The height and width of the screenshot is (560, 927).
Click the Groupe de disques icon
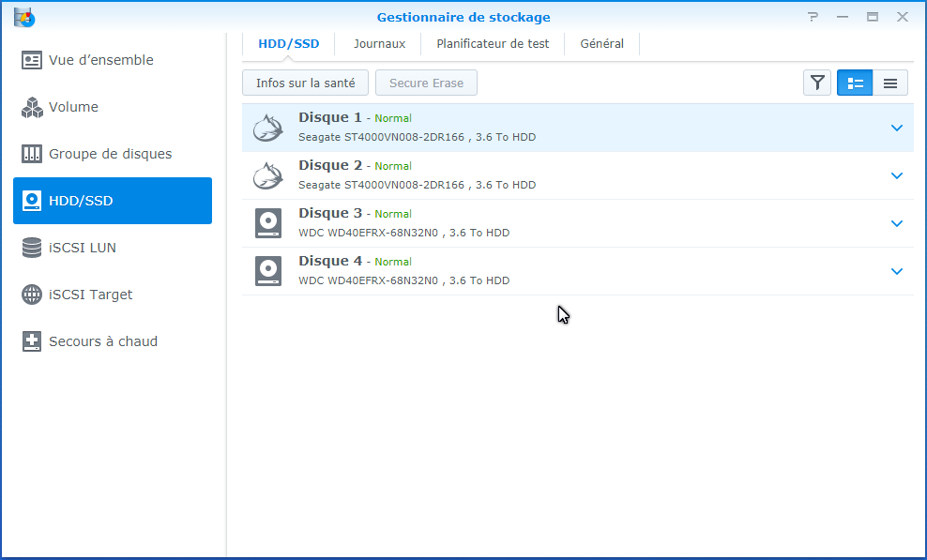tap(31, 154)
